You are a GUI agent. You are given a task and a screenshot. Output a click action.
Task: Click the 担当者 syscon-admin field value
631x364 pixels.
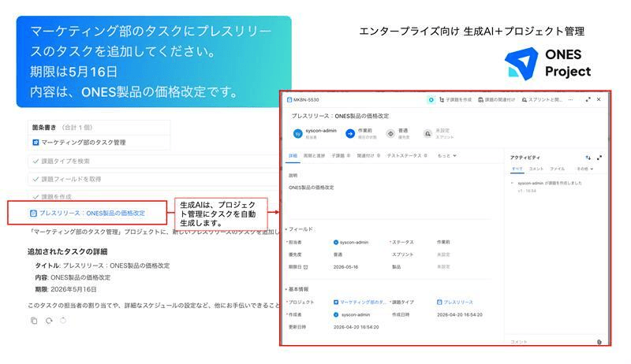(x=351, y=242)
